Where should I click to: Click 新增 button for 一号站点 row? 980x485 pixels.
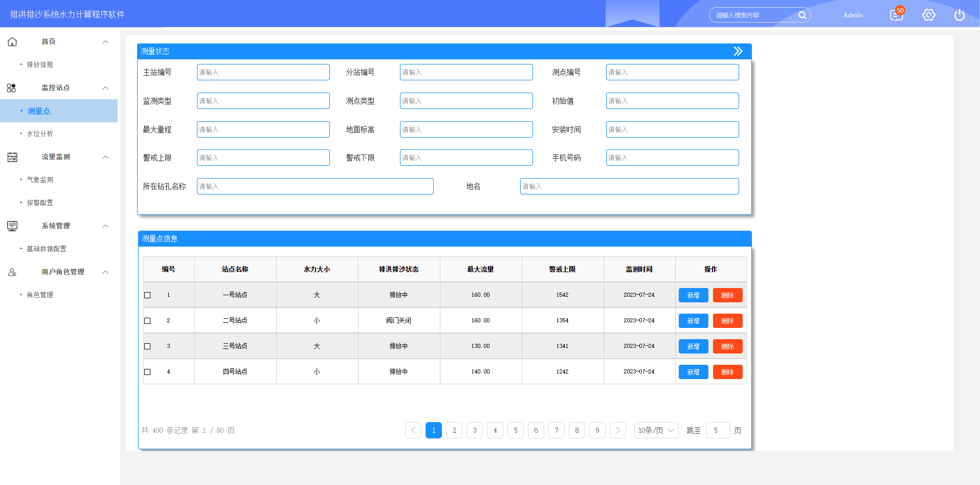694,295
